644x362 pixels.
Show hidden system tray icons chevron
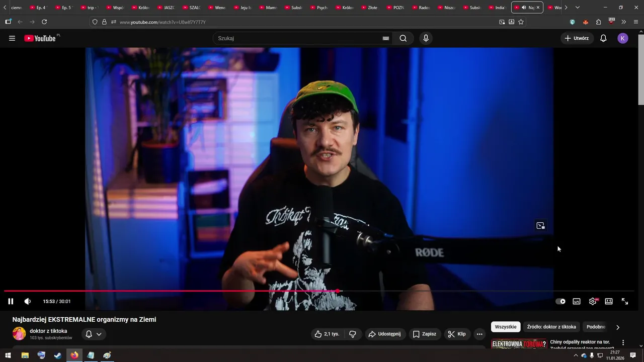click(576, 355)
